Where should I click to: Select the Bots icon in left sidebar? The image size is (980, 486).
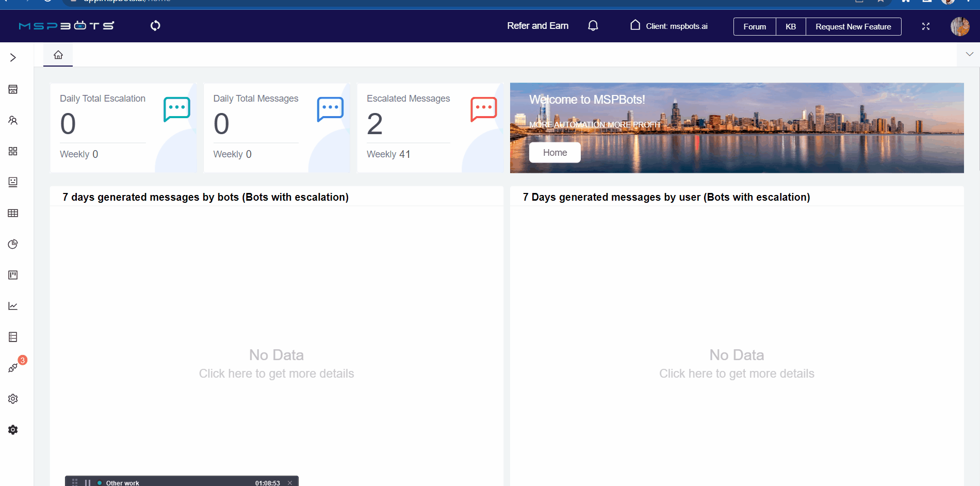tap(12, 182)
